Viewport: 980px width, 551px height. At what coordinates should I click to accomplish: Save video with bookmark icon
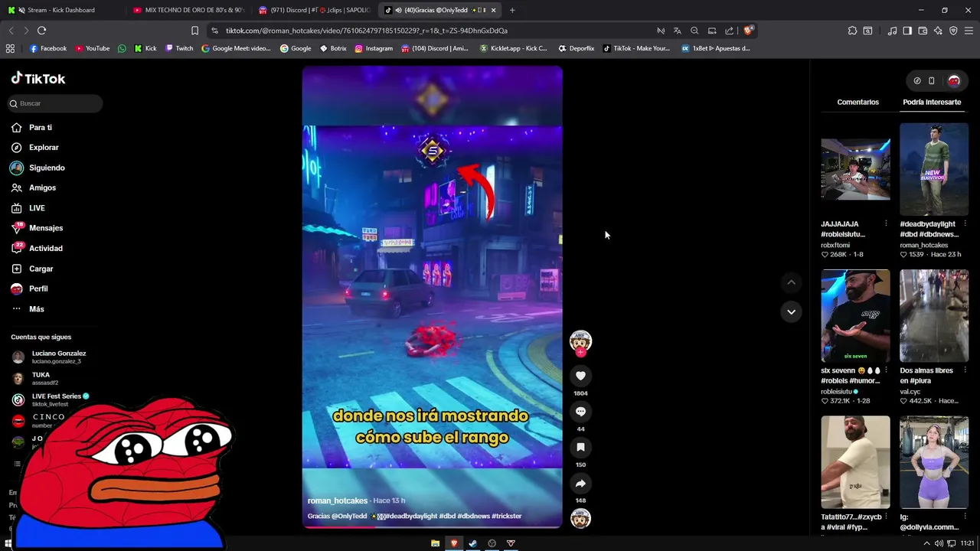[x=580, y=447]
